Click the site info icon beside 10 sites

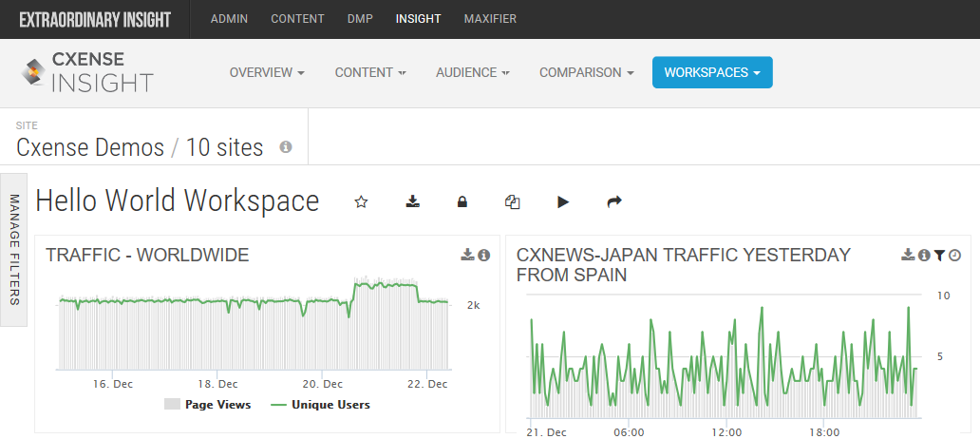click(x=286, y=147)
